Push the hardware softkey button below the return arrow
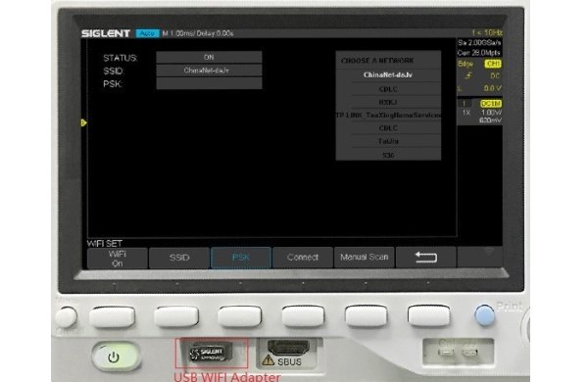 429,316
